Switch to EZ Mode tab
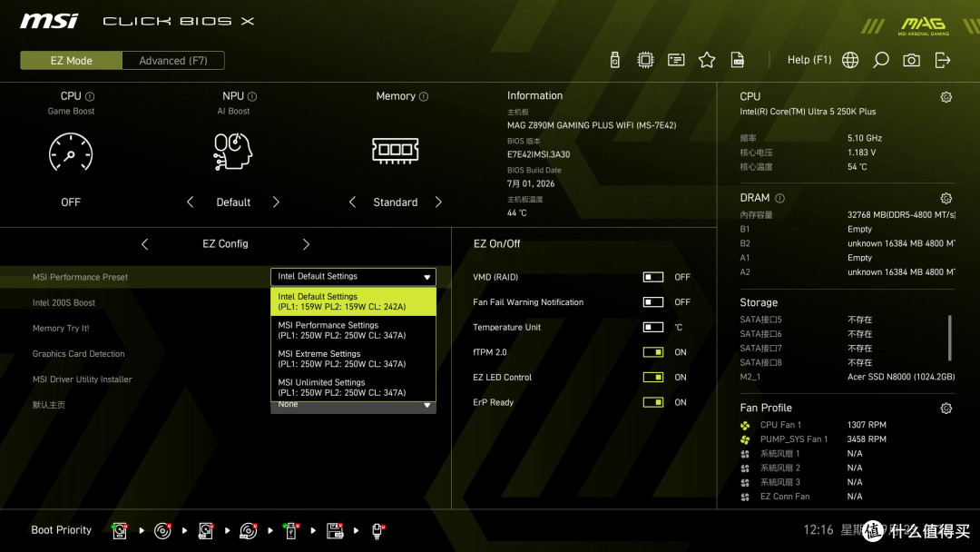980x552 pixels. tap(72, 61)
